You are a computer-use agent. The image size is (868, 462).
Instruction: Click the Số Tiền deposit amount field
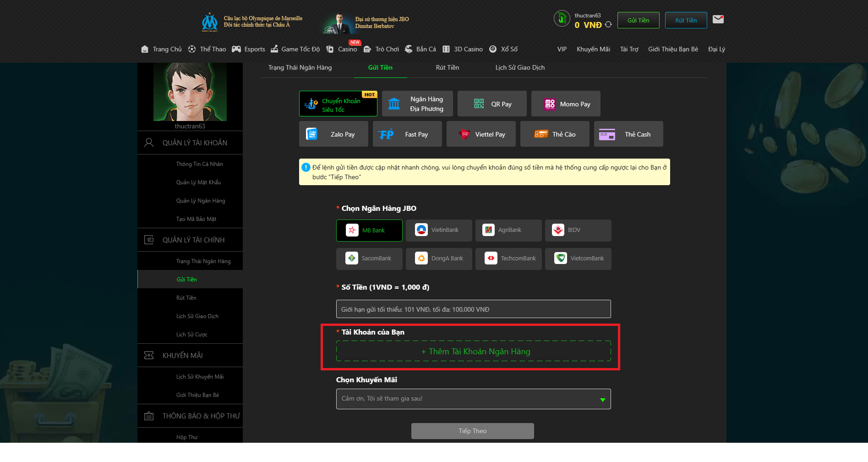pyautogui.click(x=473, y=309)
